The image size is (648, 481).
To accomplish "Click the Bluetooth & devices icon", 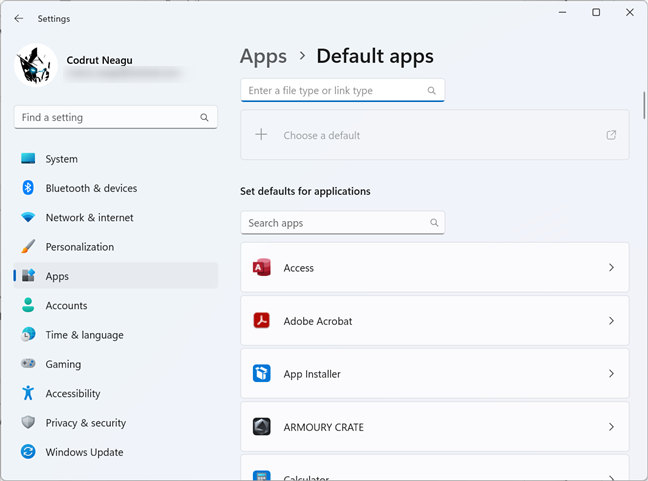I will click(28, 188).
